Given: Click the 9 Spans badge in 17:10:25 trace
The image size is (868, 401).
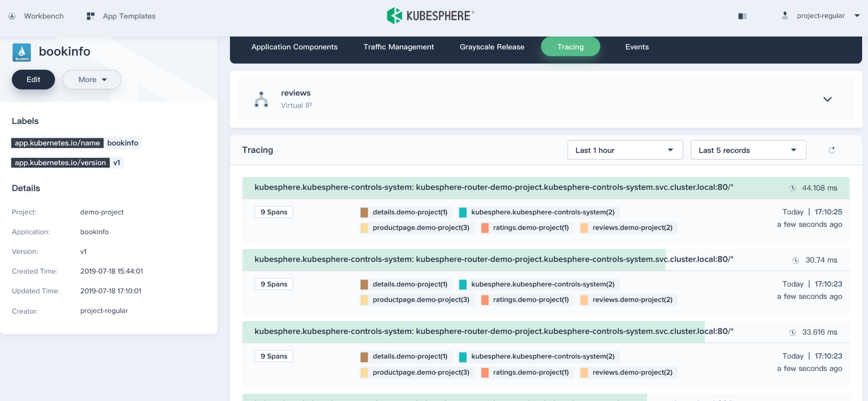Looking at the screenshot, I should click(274, 212).
